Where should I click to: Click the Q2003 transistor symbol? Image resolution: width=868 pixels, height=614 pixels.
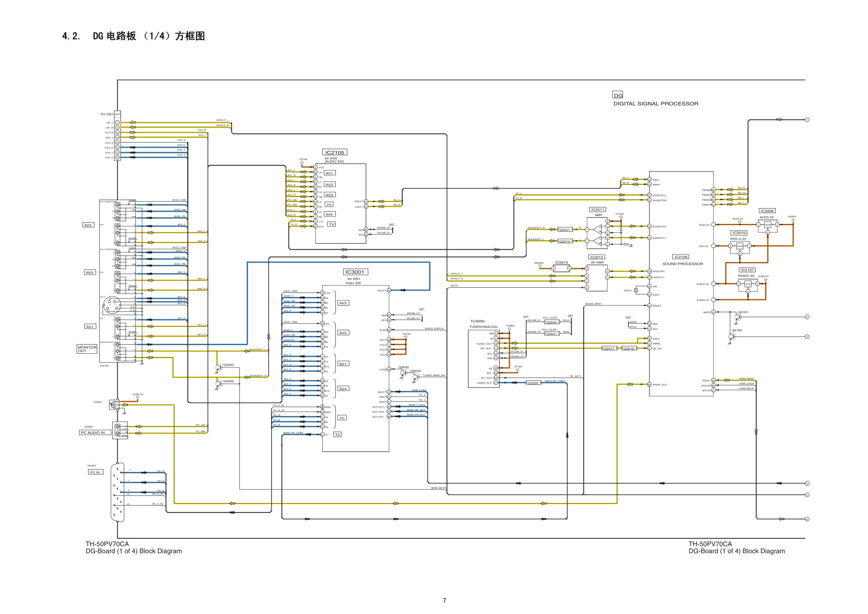point(219,368)
